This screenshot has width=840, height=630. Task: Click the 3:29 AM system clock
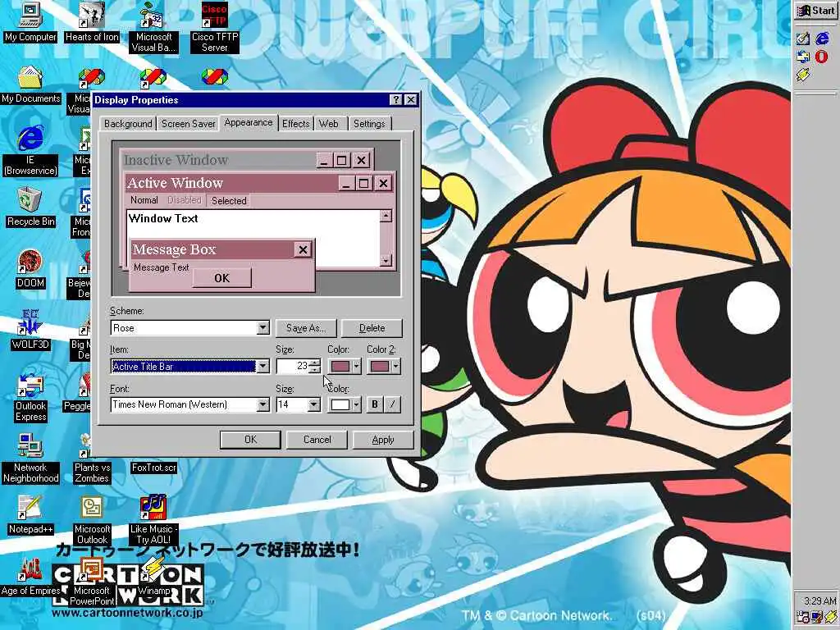pyautogui.click(x=819, y=600)
